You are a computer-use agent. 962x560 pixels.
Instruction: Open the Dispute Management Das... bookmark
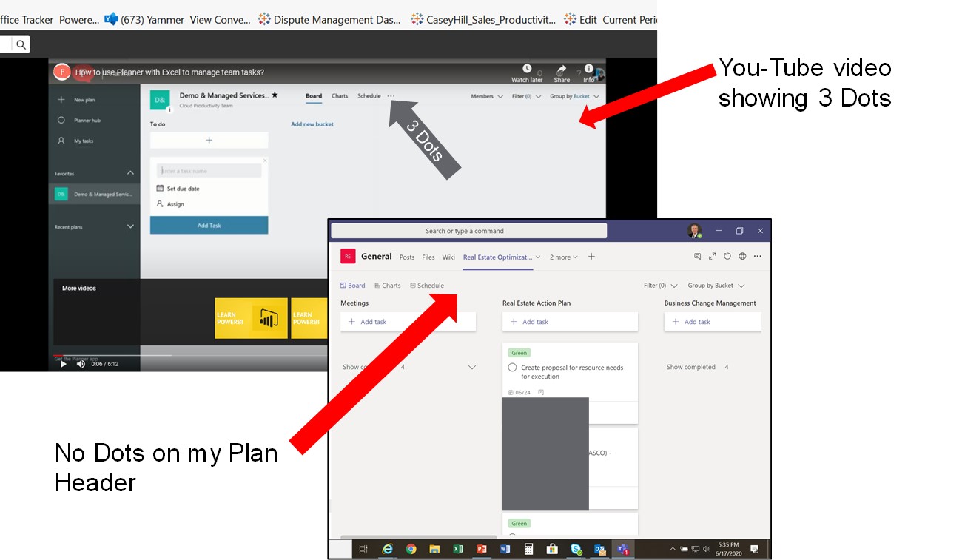point(329,20)
